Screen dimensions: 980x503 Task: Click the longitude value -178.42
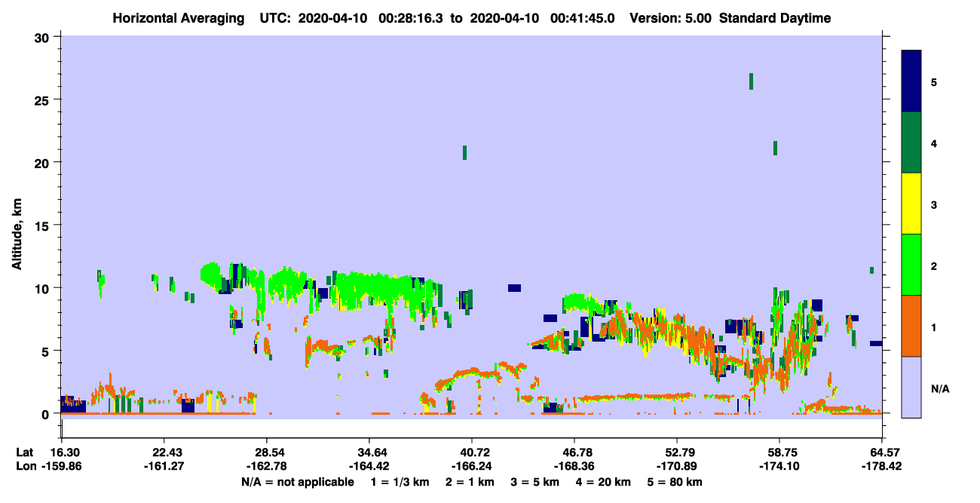[882, 467]
